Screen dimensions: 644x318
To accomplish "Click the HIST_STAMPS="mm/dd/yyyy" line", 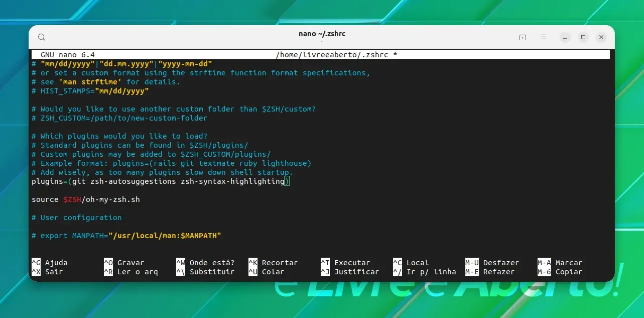I will (x=90, y=91).
